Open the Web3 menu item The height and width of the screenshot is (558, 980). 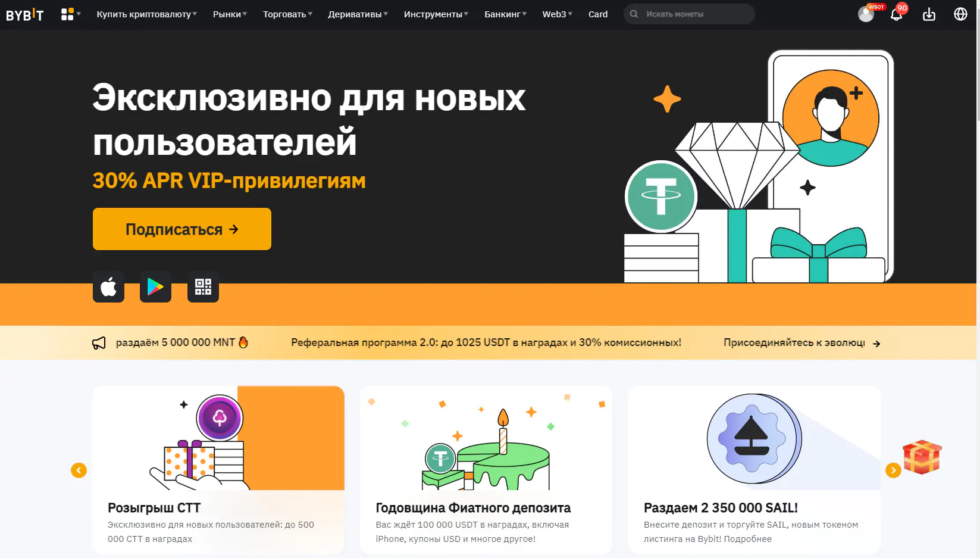557,14
